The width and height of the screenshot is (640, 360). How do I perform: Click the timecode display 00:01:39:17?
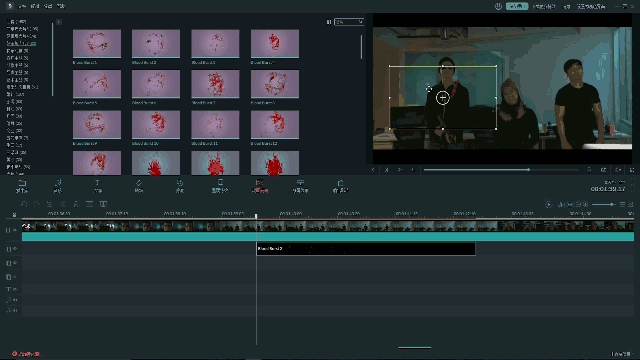coord(608,189)
